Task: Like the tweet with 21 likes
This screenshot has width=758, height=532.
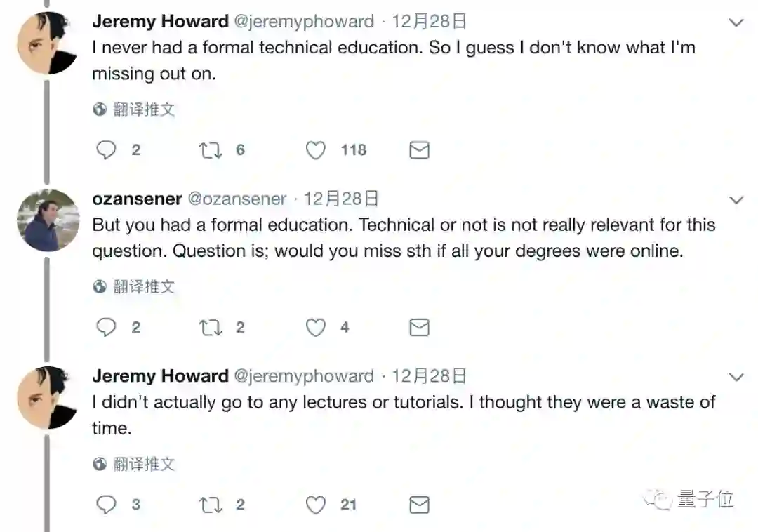Action: (x=316, y=505)
